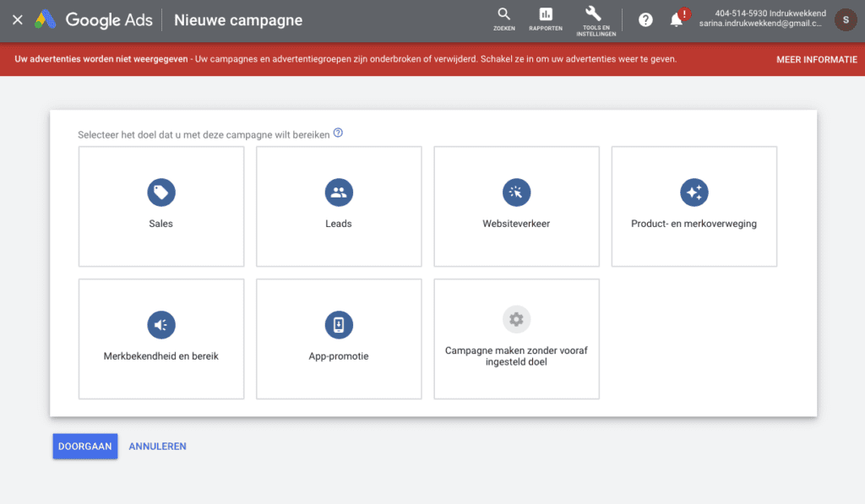
Task: Click the gear icon for campaign without goal
Action: click(516, 319)
